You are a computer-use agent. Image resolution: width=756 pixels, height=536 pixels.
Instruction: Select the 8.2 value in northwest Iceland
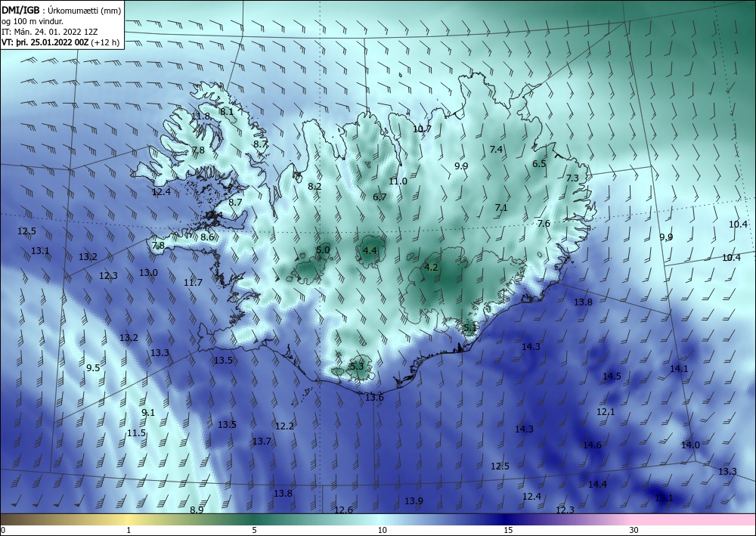pyautogui.click(x=314, y=186)
